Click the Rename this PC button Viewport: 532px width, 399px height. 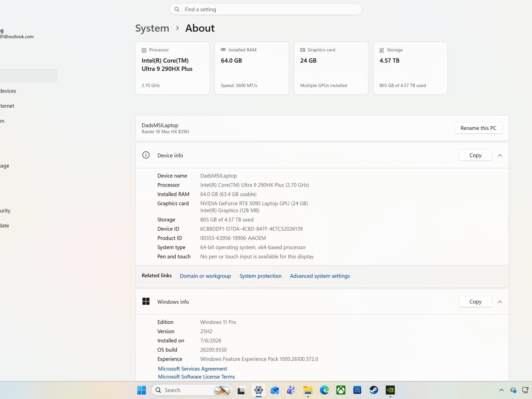[478, 128]
